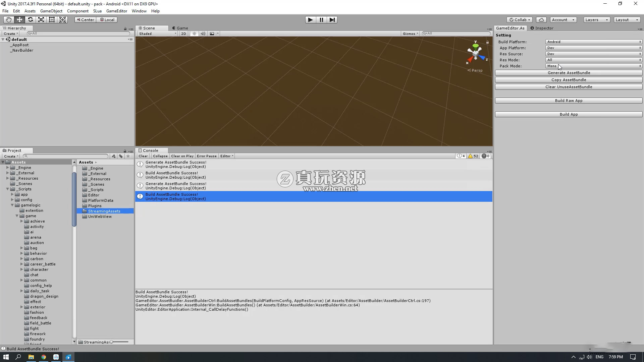Select the Rotate tool in the toolbar
The image size is (644, 362).
pyautogui.click(x=30, y=20)
